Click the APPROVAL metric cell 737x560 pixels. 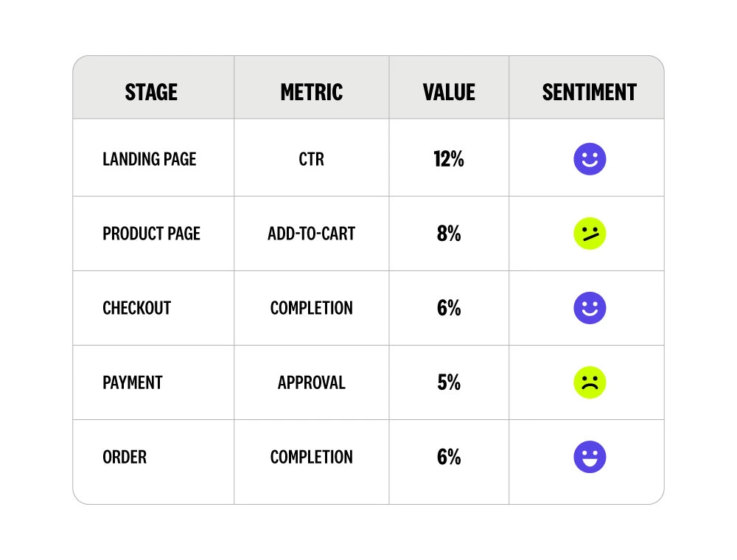tap(312, 382)
